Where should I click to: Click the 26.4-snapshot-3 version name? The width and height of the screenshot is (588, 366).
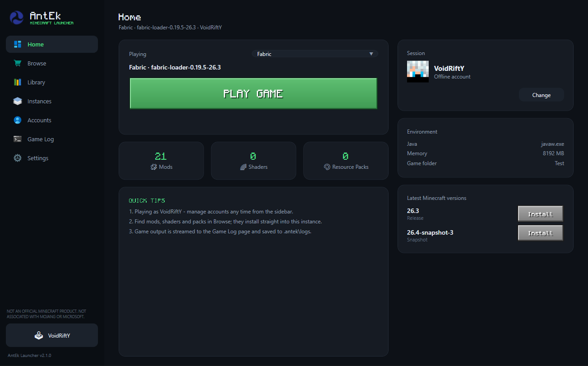[x=430, y=232]
